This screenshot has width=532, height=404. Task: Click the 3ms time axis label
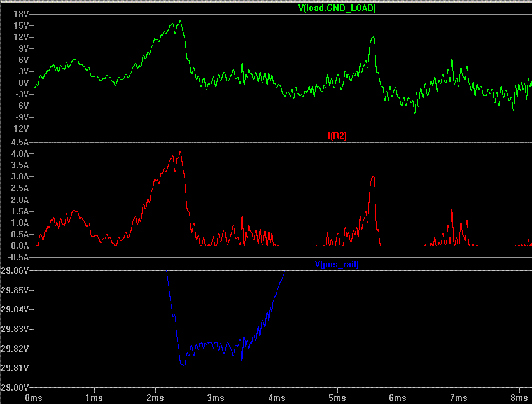pyautogui.click(x=216, y=398)
